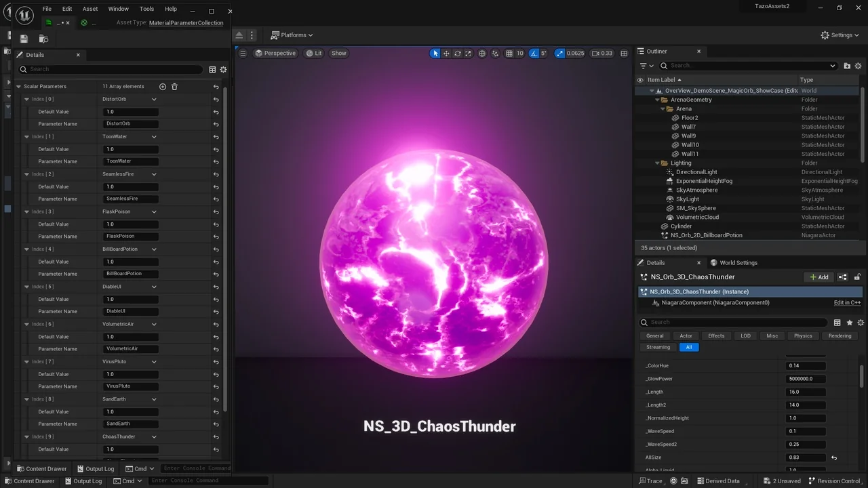Screen dimensions: 868x488
Task: Toggle grid snapping in the viewport
Action: coord(509,53)
